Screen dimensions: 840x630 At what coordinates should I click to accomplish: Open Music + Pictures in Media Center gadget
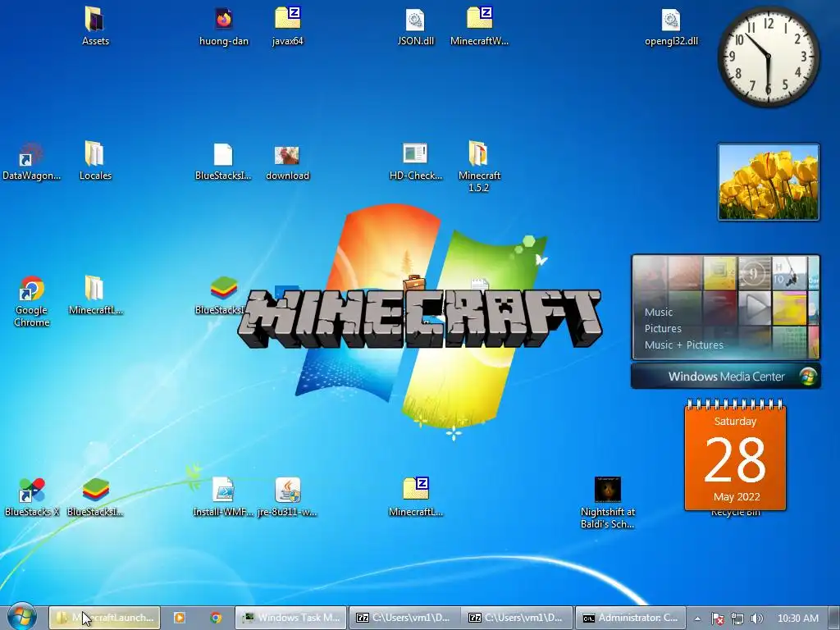click(x=683, y=345)
